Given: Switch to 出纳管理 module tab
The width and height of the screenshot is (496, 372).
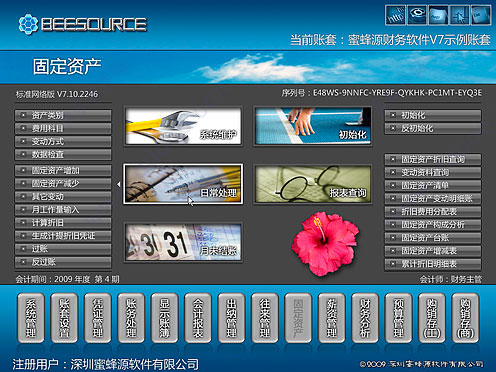Looking at the screenshot, I should pyautogui.click(x=231, y=318).
